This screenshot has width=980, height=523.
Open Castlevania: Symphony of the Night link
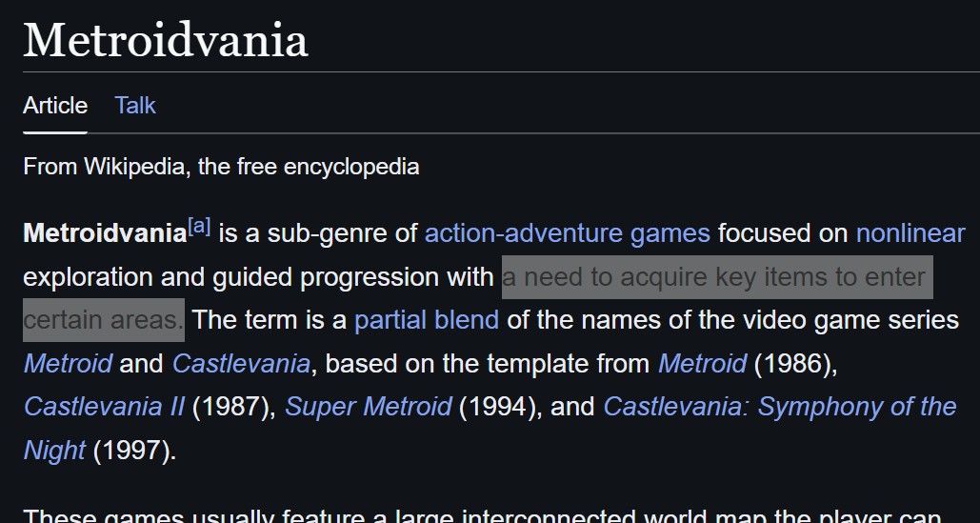coord(779,407)
